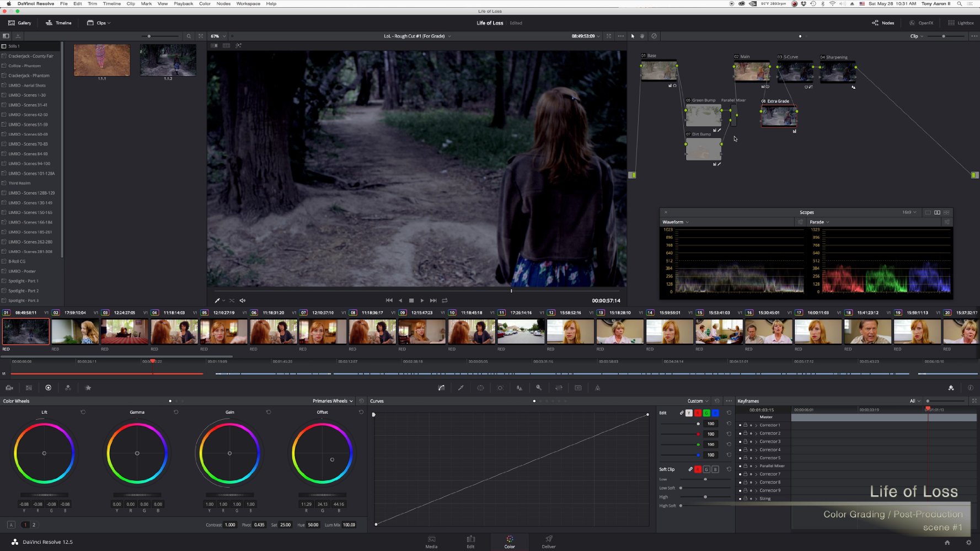Image resolution: width=980 pixels, height=551 pixels.
Task: Click the viewer eyedropper picker tool
Action: [x=217, y=301]
